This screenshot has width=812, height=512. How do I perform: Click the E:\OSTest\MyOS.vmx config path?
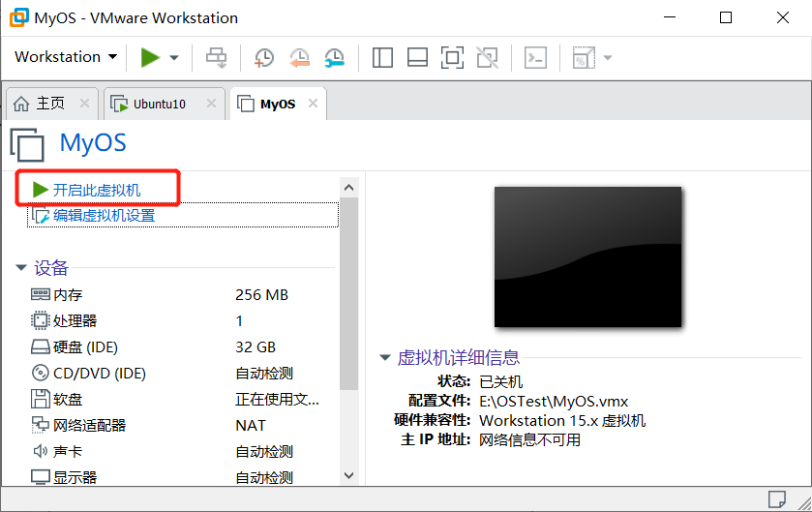[554, 402]
